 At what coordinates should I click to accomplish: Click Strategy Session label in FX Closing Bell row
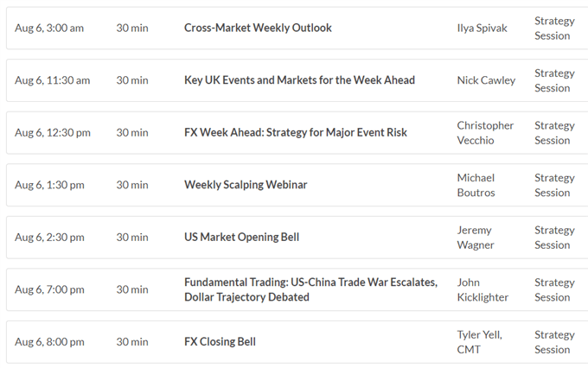pos(554,342)
